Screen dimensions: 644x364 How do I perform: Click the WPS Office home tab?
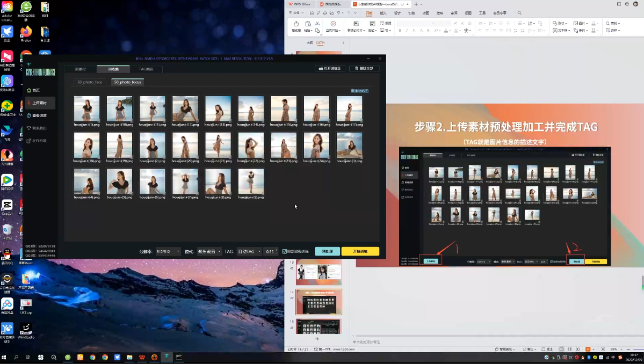pyautogui.click(x=299, y=4)
